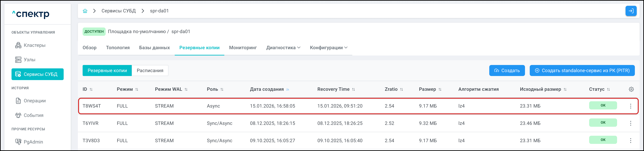
Task: Expand the Конфигурации dropdown
Action: (x=328, y=48)
